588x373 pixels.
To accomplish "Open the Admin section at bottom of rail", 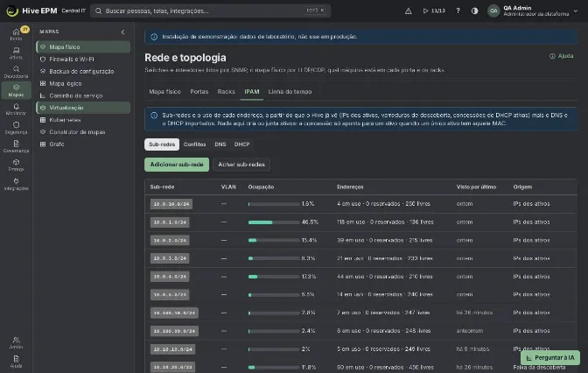I will [x=16, y=342].
